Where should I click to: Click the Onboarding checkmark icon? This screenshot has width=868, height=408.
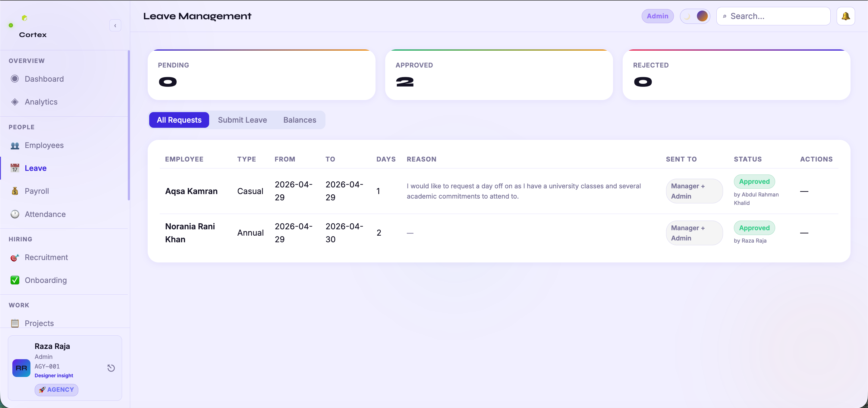[15, 280]
